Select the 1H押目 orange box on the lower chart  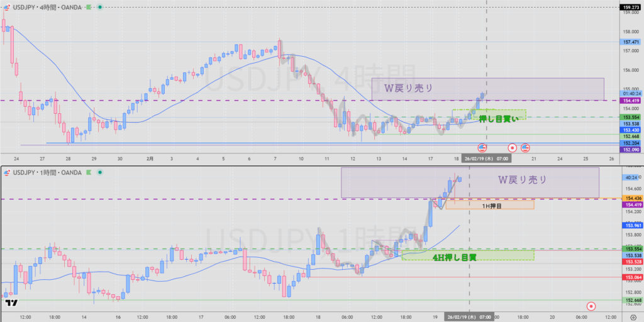[x=491, y=205]
